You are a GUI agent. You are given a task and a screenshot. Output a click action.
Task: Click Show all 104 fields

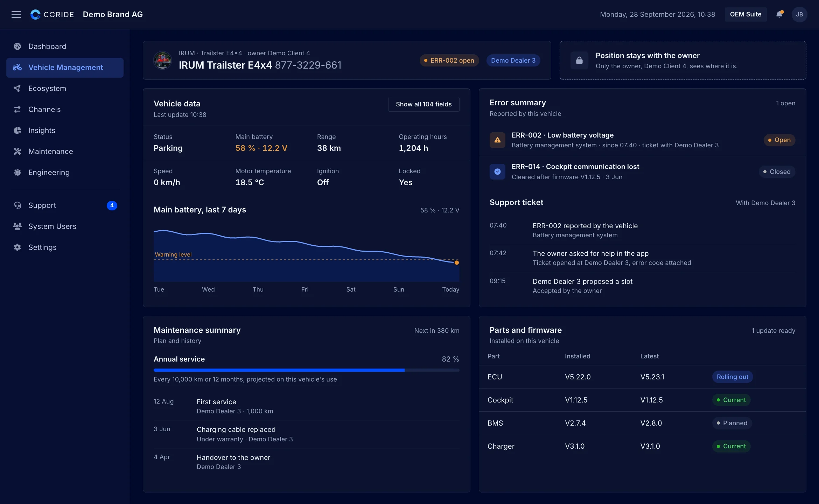(x=423, y=104)
